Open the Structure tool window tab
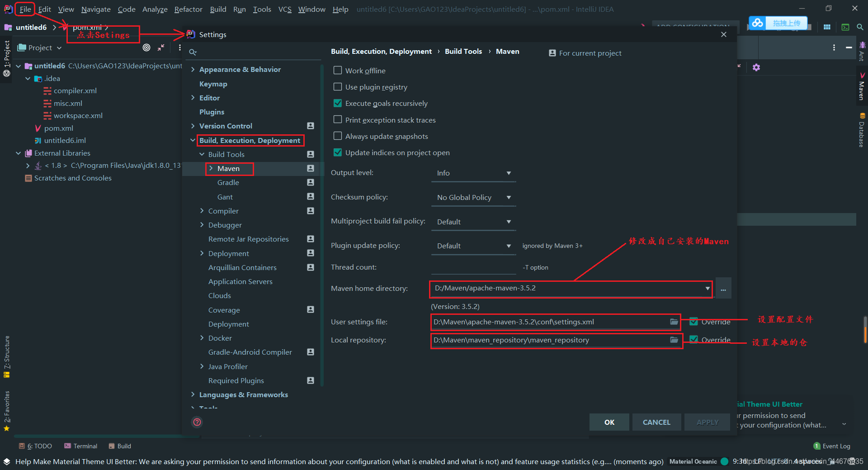 [x=7, y=356]
